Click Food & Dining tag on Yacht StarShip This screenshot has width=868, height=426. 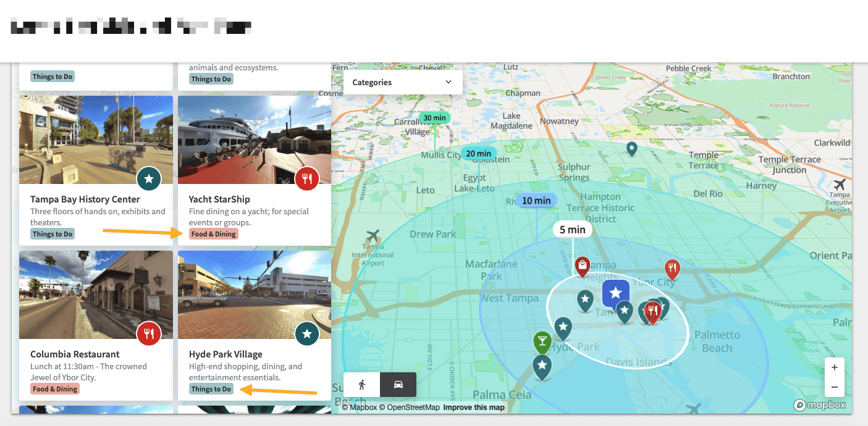(213, 234)
